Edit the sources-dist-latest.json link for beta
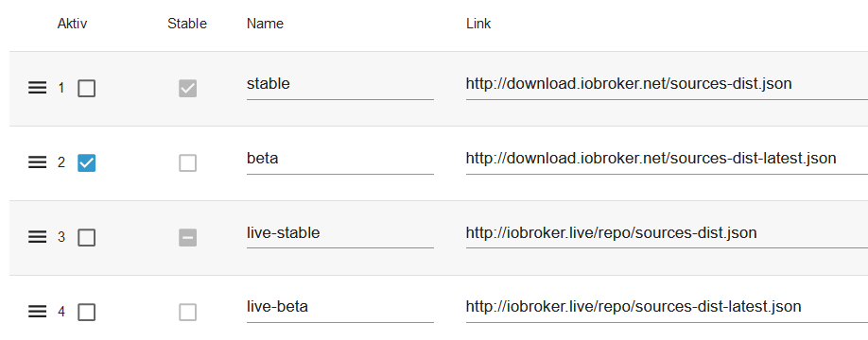 [x=667, y=160]
